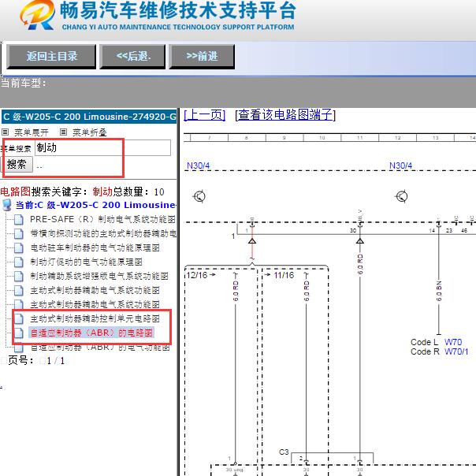
Task: Open 制动灯促动的电气功能原理图
Action: (x=86, y=262)
